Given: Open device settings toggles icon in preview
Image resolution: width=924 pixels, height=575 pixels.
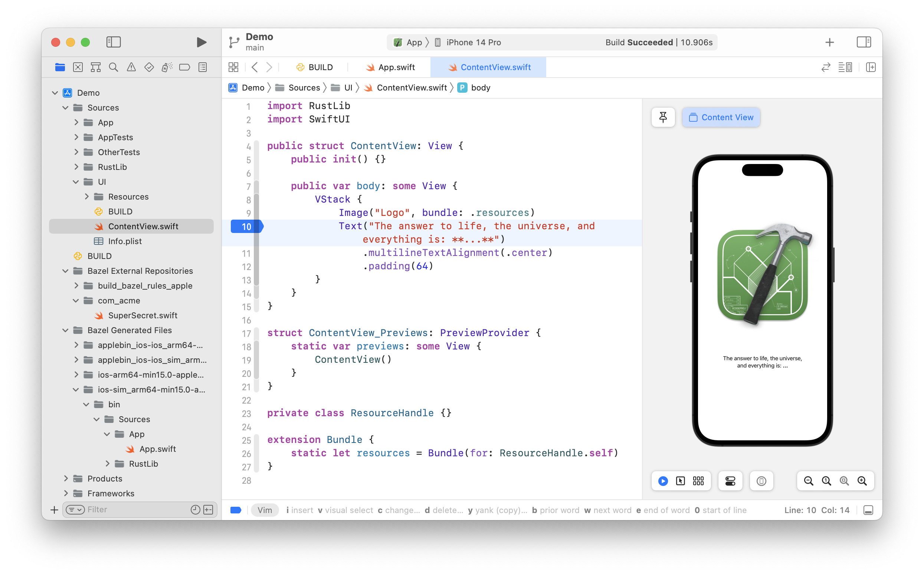Looking at the screenshot, I should (730, 481).
